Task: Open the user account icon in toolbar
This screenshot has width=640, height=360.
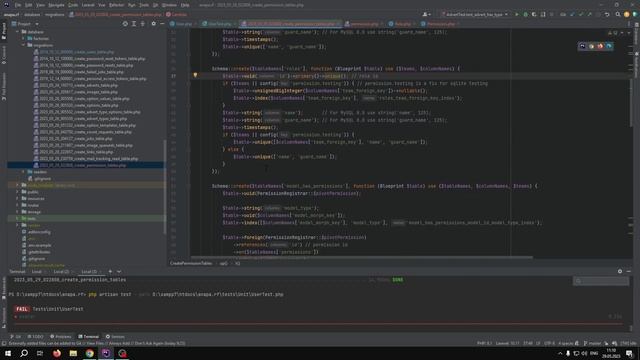Action: coord(426,14)
